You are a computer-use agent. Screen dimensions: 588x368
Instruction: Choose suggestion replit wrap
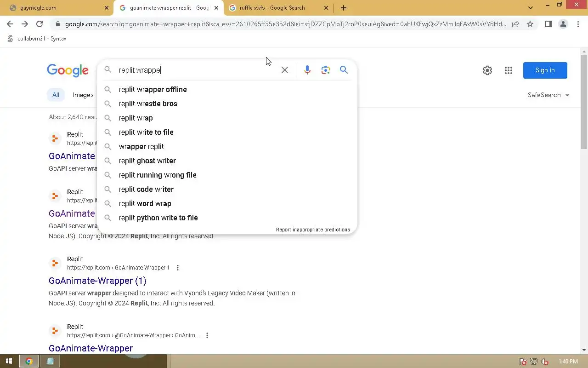(x=227, y=118)
